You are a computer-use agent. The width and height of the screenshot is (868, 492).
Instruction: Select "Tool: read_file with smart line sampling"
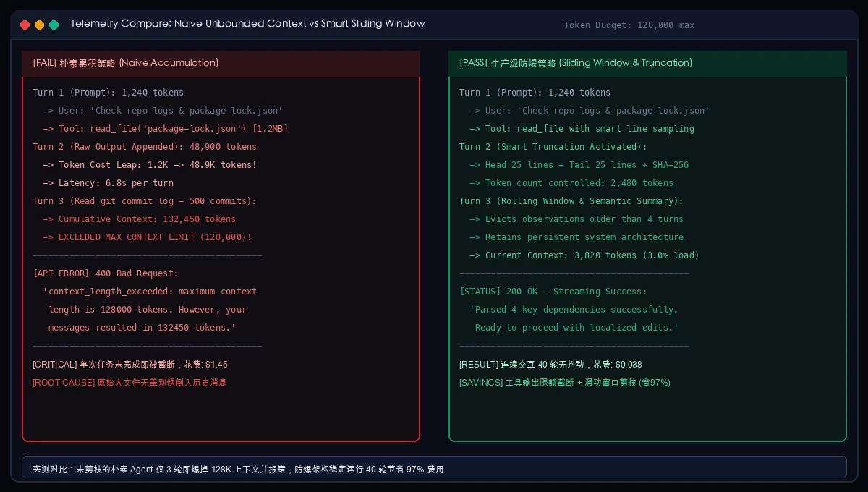pyautogui.click(x=582, y=129)
